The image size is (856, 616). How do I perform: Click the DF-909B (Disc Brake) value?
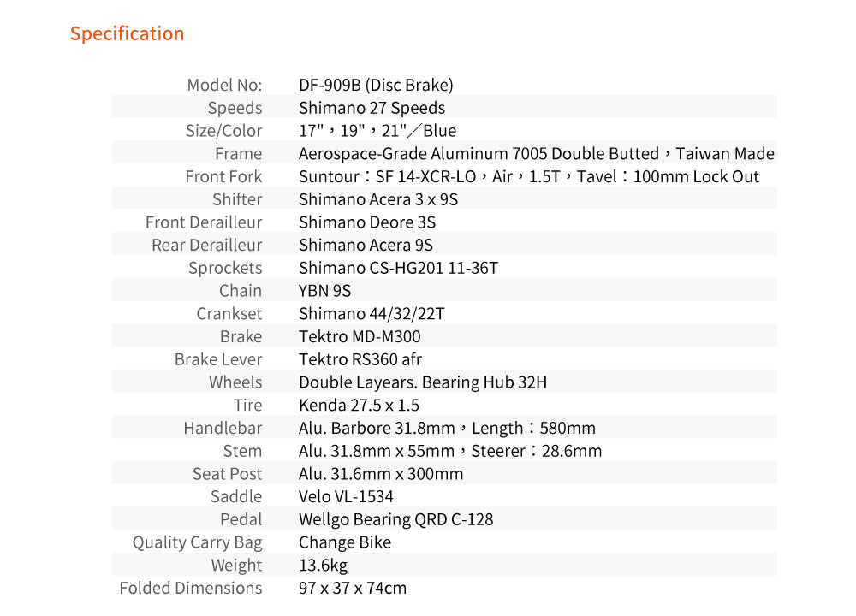click(376, 85)
